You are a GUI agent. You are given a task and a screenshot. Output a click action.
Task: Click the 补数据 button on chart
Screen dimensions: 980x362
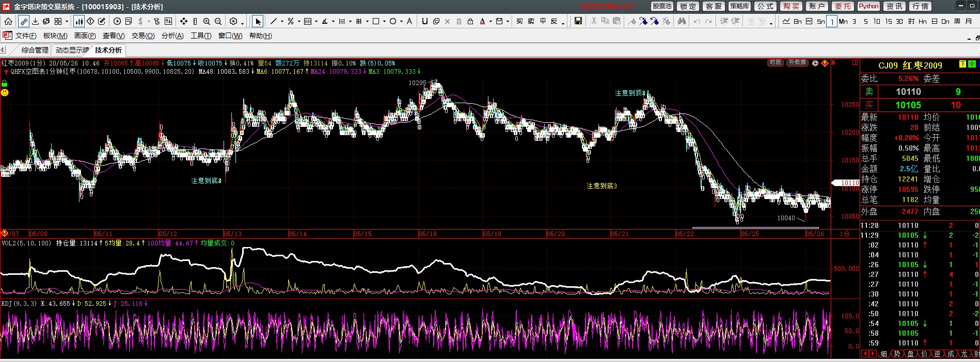tap(797, 62)
